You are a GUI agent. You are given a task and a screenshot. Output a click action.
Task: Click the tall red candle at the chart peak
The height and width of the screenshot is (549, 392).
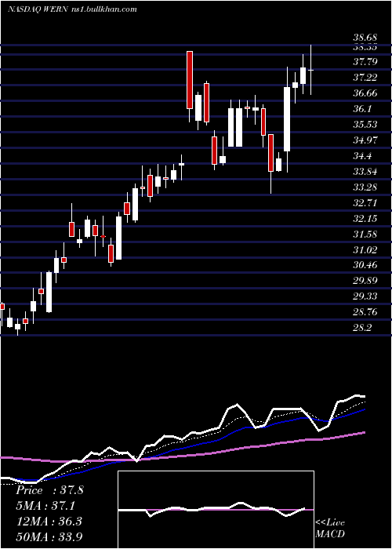click(190, 80)
